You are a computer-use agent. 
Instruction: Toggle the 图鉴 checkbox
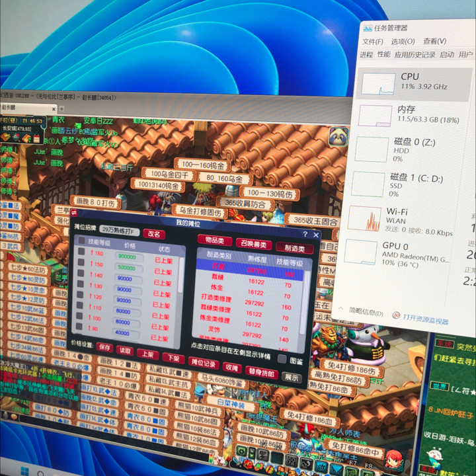[x=282, y=358]
